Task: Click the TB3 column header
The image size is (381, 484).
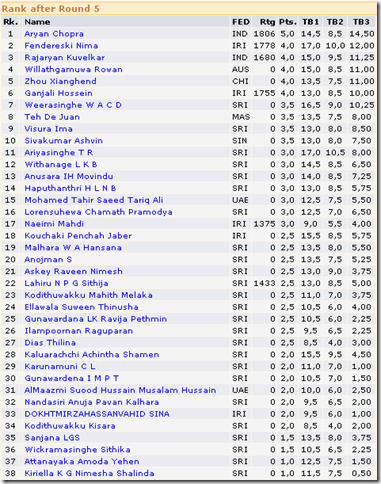Action: pyautogui.click(x=361, y=22)
